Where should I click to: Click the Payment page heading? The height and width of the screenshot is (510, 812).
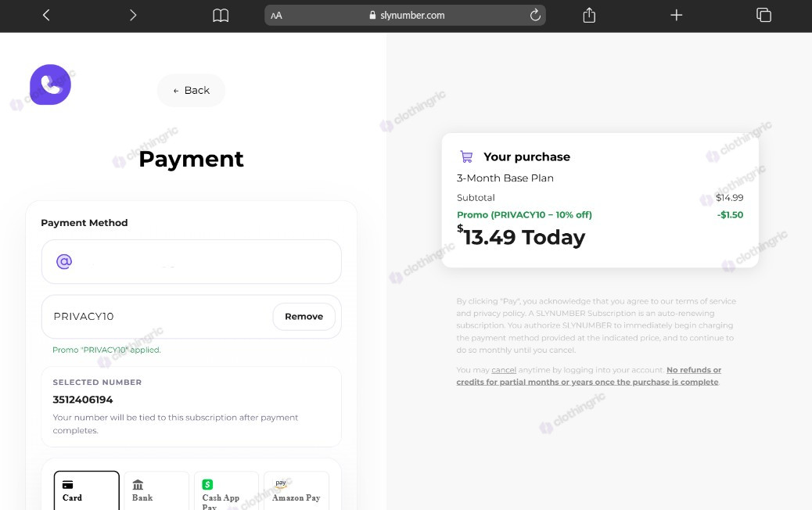point(191,159)
